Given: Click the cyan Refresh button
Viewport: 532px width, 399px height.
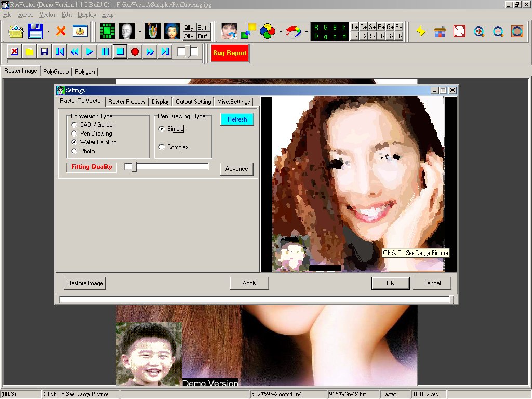Looking at the screenshot, I should click(237, 119).
